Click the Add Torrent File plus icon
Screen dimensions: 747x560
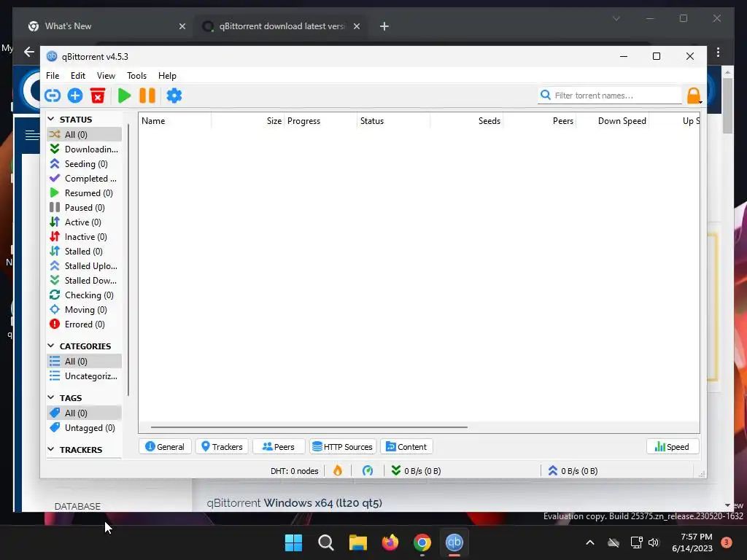[x=75, y=96]
